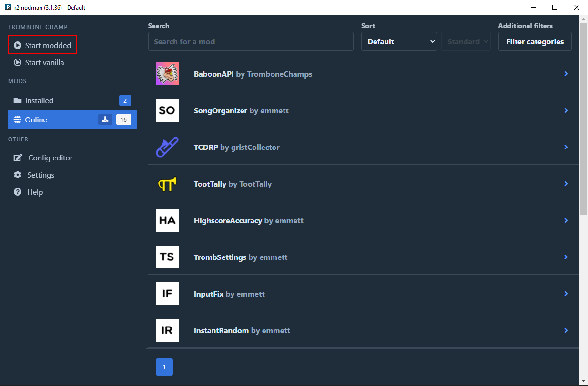This screenshot has width=588, height=386.
Task: Click the Installed count badge 2
Action: 125,100
